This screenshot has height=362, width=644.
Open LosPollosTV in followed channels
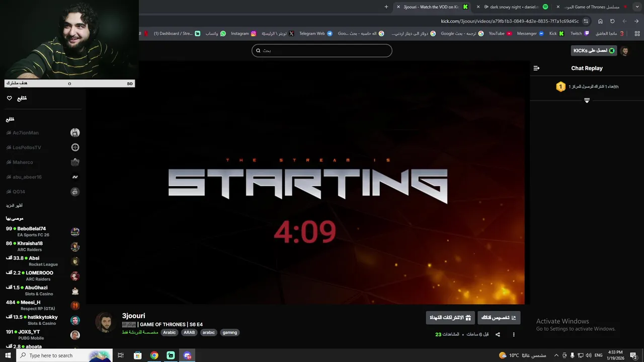pos(43,147)
